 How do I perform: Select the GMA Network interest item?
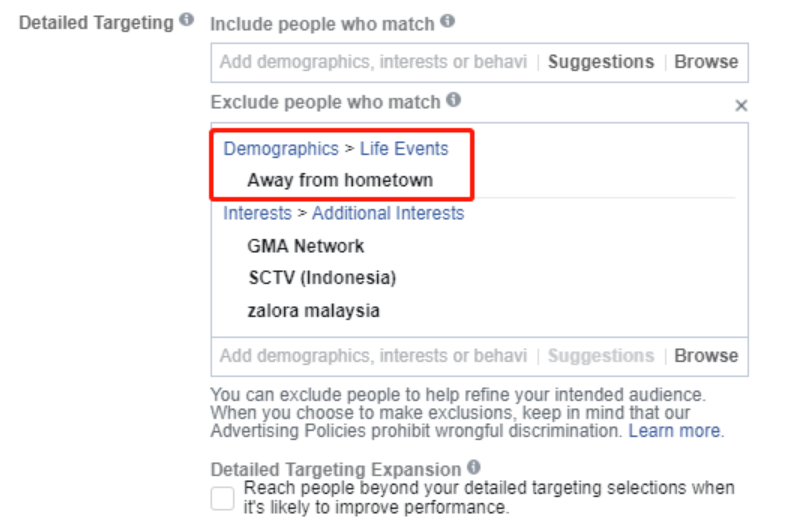pos(305,246)
